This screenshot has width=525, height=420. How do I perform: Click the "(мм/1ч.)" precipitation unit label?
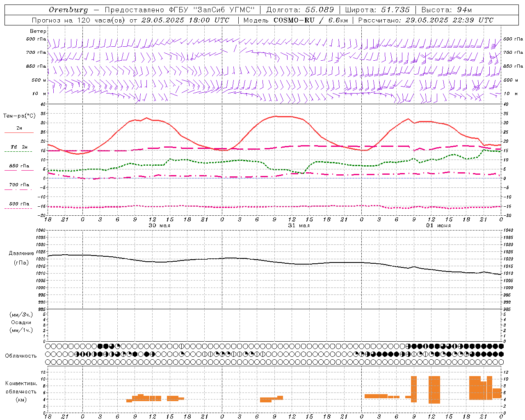(21, 330)
